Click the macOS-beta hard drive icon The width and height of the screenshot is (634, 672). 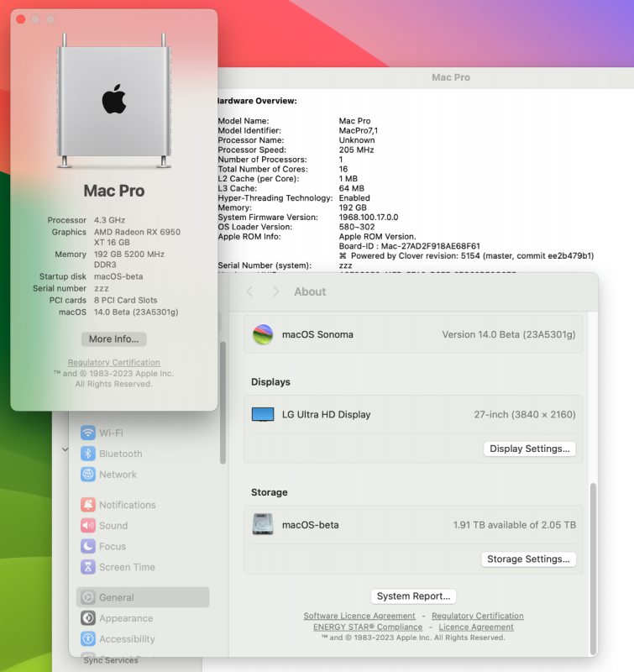[263, 524]
